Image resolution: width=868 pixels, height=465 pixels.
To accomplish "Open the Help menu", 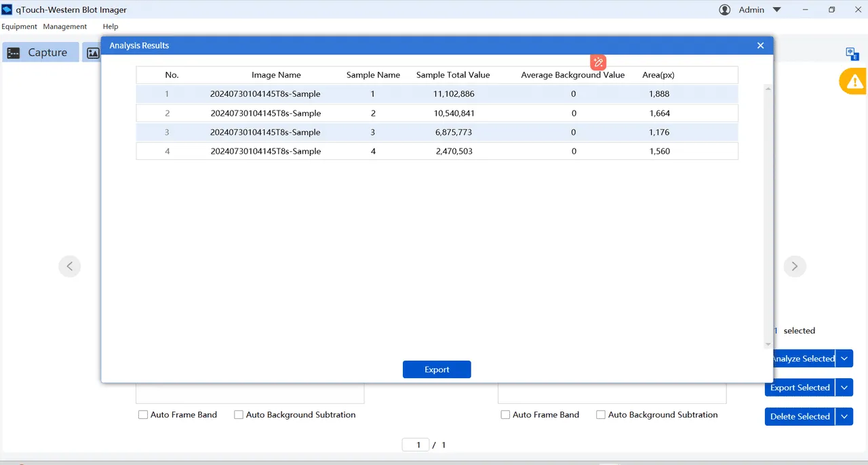I will (x=111, y=26).
